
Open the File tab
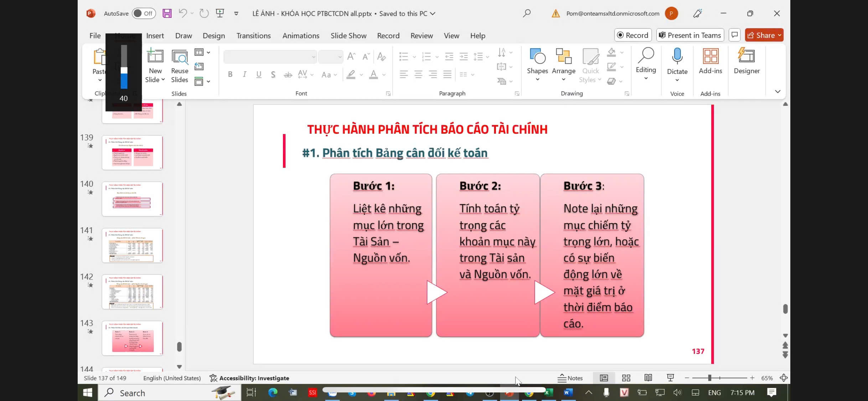pyautogui.click(x=95, y=36)
